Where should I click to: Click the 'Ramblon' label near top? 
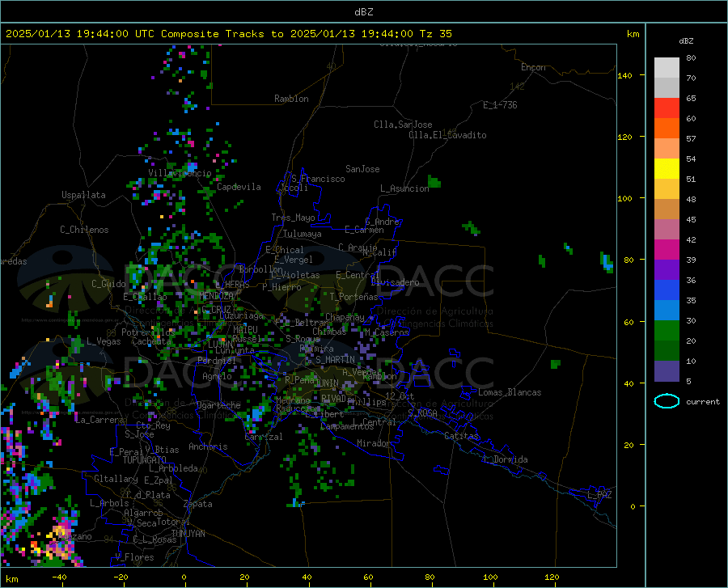291,99
